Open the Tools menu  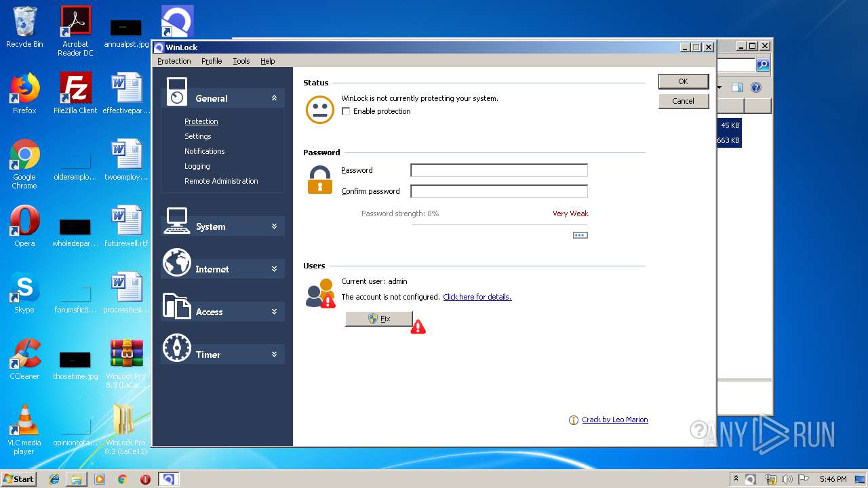(x=241, y=61)
